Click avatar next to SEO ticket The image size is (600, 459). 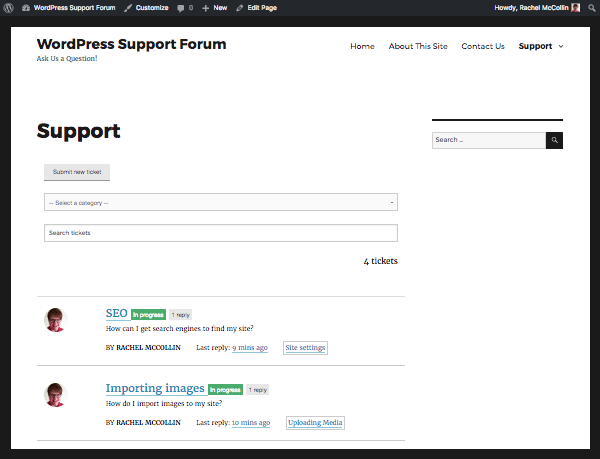55,320
